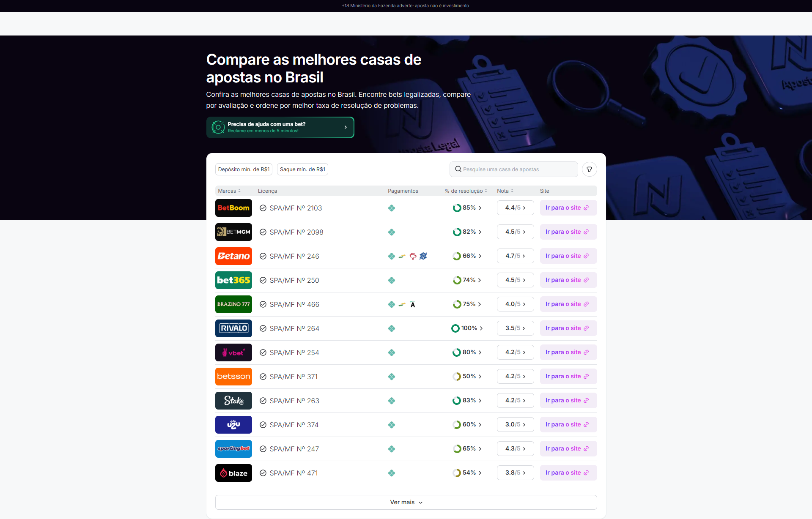Toggle the Saque mín. de R$1 filter
The image size is (812, 519).
point(302,169)
